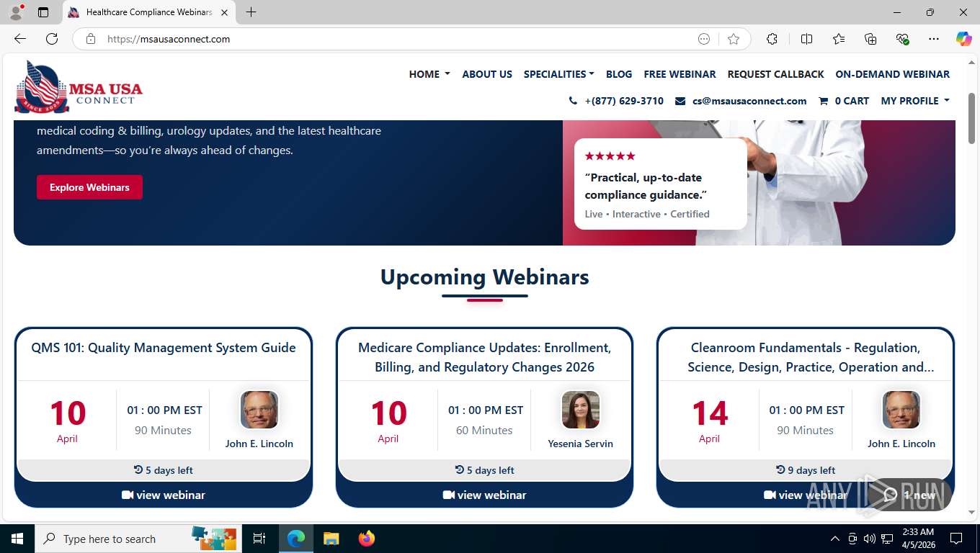Open a new tab with the plus icon

pos(251,12)
